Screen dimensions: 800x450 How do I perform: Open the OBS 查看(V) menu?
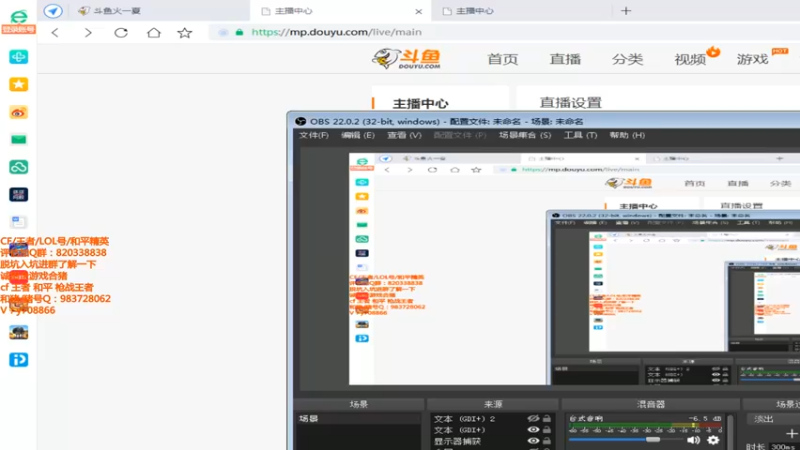pos(404,135)
